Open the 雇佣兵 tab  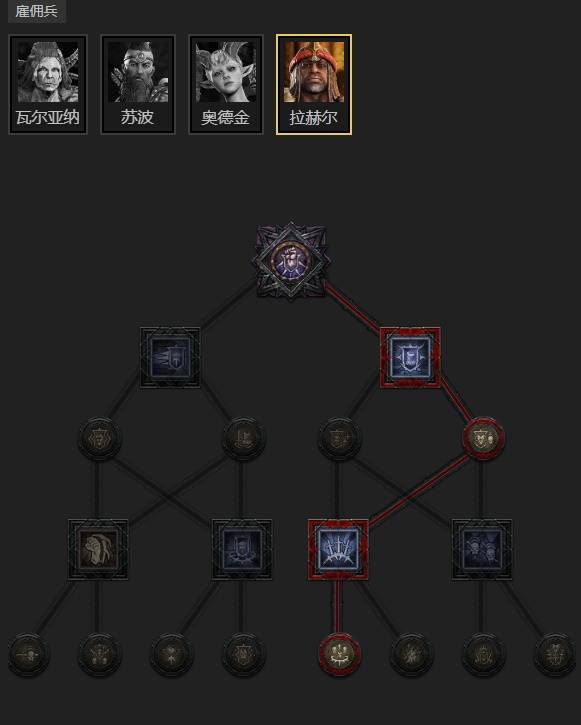37,11
